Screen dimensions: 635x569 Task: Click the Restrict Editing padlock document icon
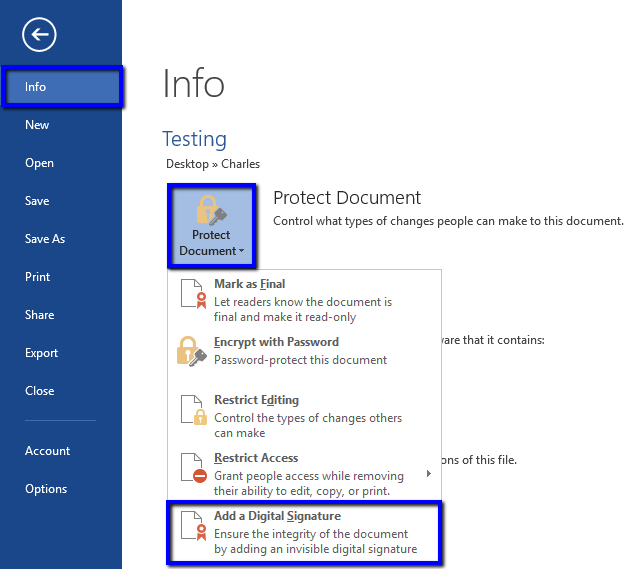point(194,410)
